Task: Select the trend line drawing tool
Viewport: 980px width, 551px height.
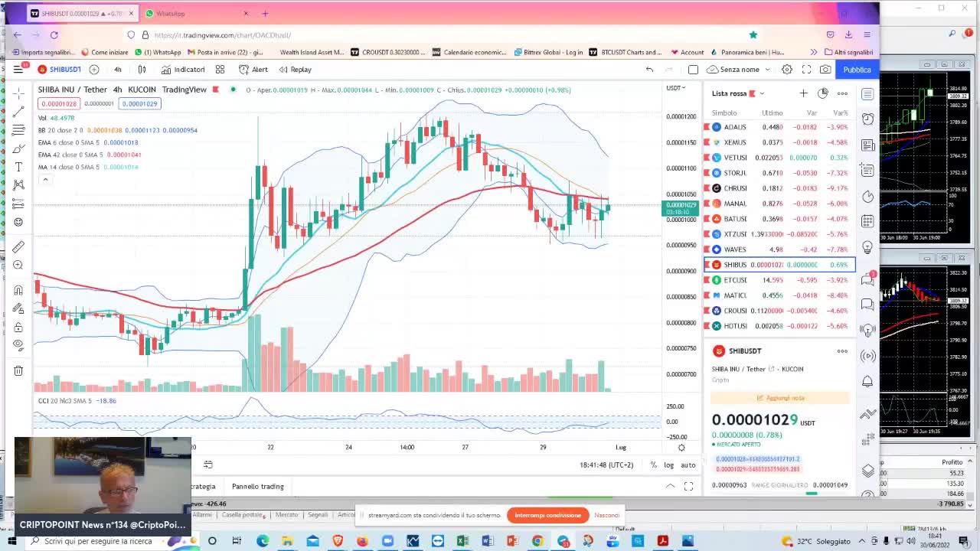Action: pyautogui.click(x=18, y=112)
